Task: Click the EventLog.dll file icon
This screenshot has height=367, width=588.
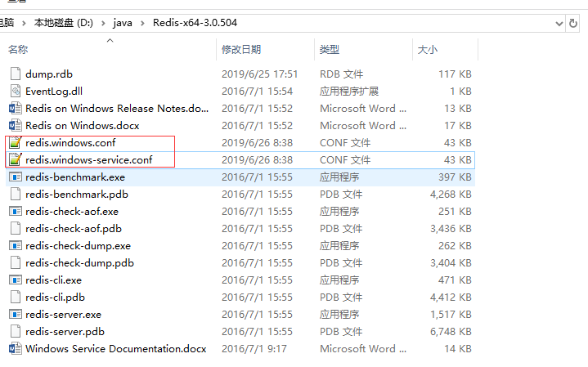Action: pyautogui.click(x=16, y=91)
